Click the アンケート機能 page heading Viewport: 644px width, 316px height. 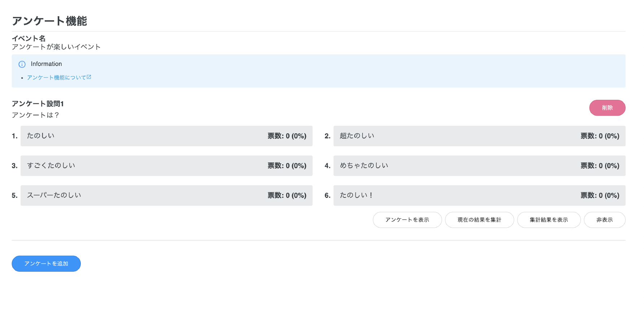coord(49,21)
